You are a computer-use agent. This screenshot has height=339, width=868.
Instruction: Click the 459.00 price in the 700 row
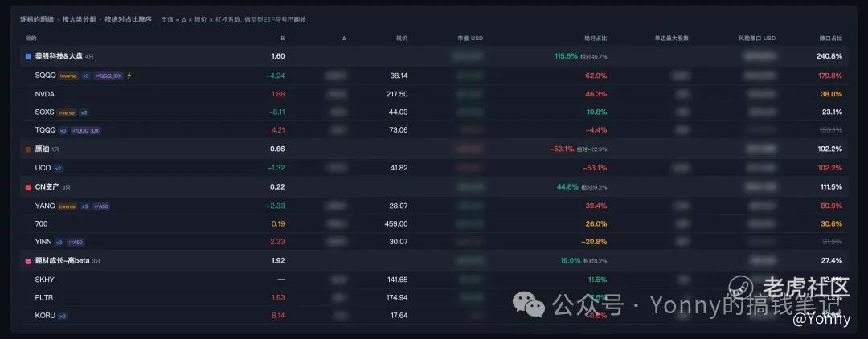click(x=395, y=224)
